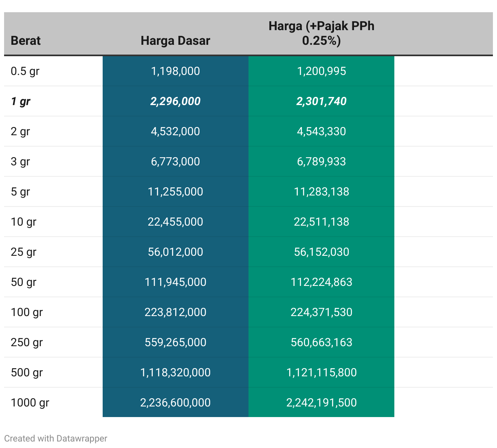
Task: Select the 5 gr weight label
Action: click(20, 192)
